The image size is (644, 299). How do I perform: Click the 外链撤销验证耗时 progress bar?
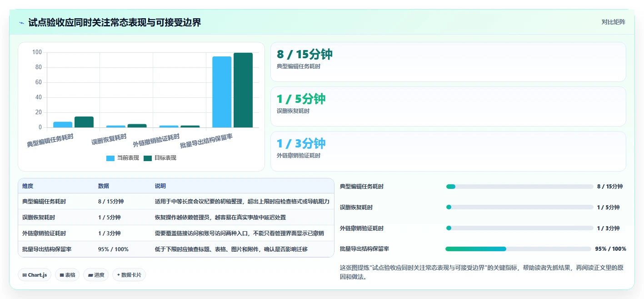(x=519, y=228)
